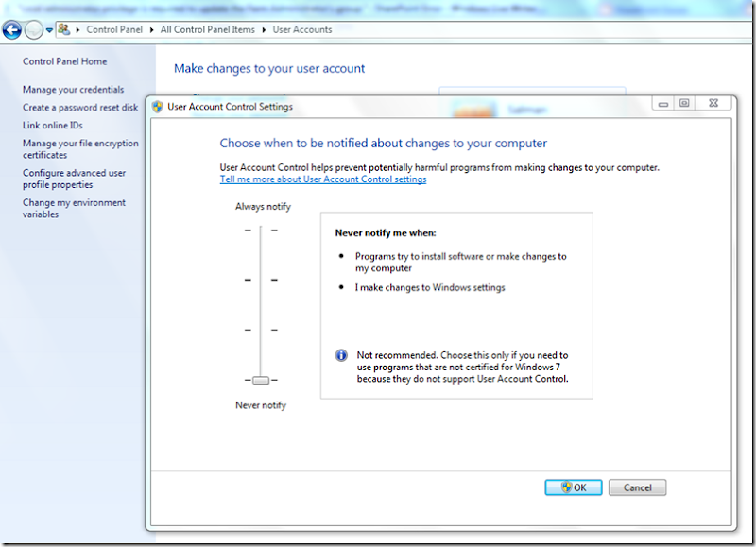The width and height of the screenshot is (756, 547).
Task: Expand the arrow before Control Panel breadcrumb
Action: tap(77, 30)
